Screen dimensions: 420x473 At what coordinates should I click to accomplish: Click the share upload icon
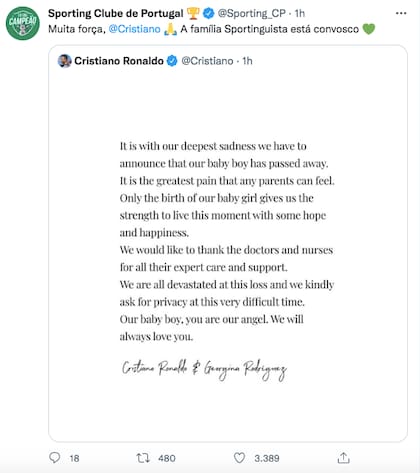343,458
